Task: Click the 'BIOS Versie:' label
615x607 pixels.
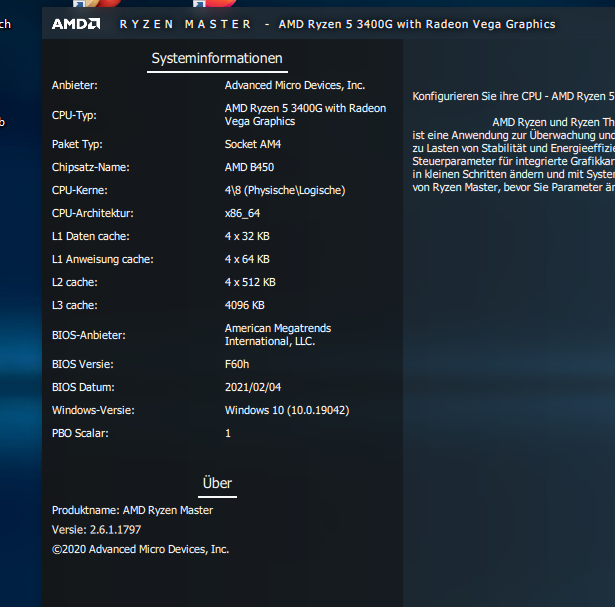Action: pos(83,364)
